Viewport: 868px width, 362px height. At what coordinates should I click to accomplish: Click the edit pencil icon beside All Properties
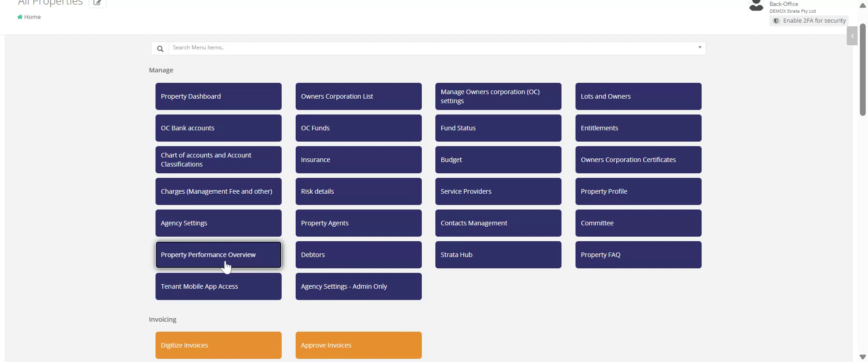point(97,3)
